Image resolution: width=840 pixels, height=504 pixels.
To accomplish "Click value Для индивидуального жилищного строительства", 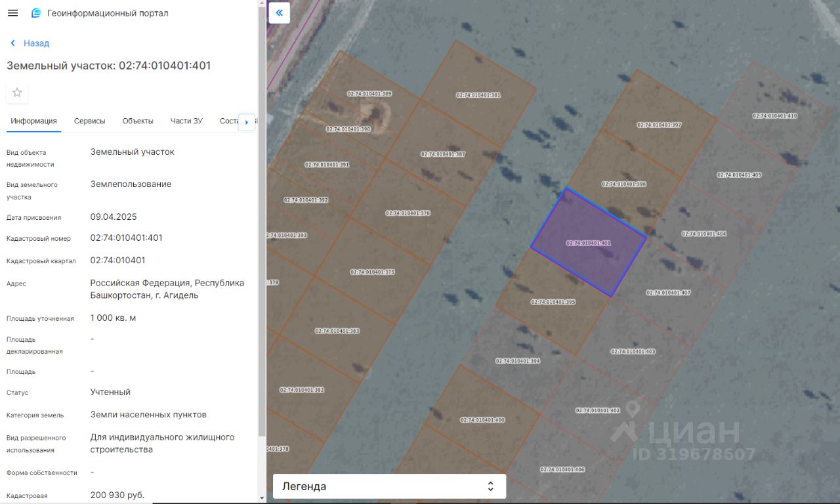I will click(x=163, y=443).
